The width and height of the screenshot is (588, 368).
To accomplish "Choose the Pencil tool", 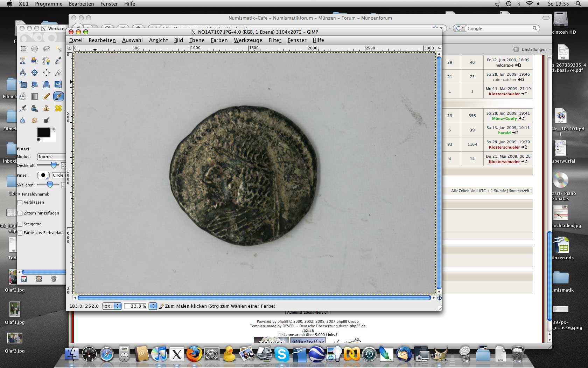I will coord(46,96).
